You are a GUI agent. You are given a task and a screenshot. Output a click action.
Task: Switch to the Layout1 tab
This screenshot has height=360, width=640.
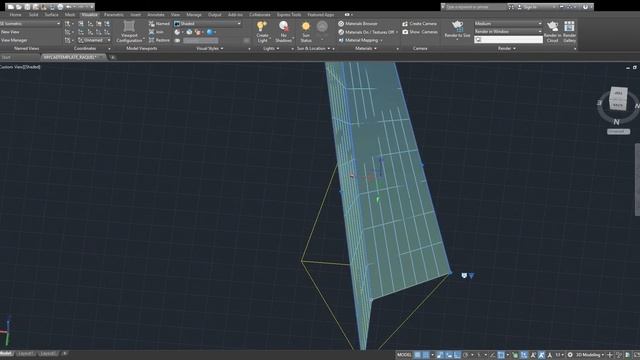coord(25,353)
